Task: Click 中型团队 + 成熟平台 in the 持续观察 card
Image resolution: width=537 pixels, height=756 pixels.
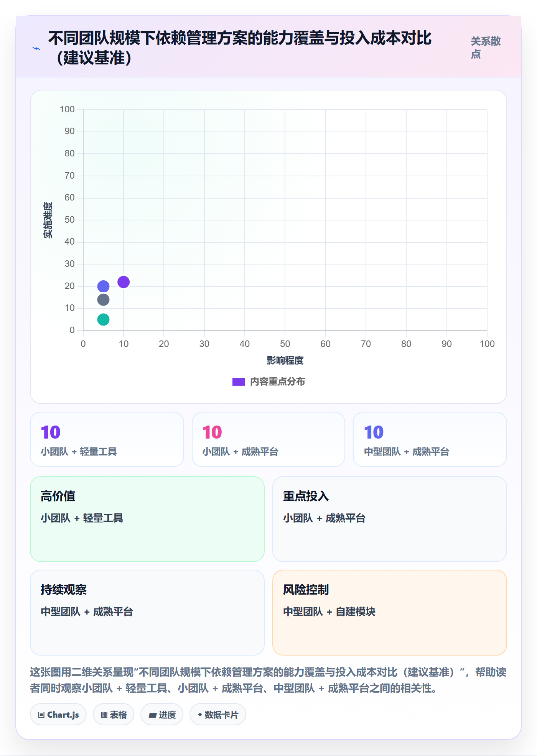Action: tap(87, 611)
